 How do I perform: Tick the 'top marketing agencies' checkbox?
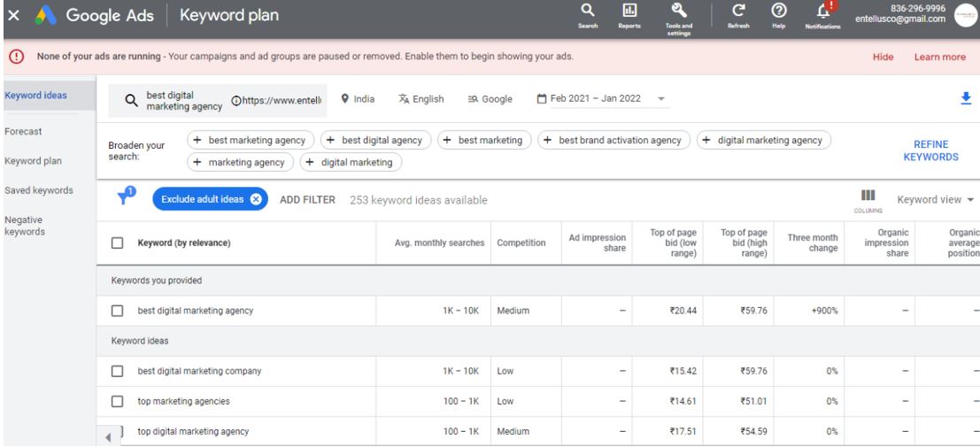tap(117, 401)
